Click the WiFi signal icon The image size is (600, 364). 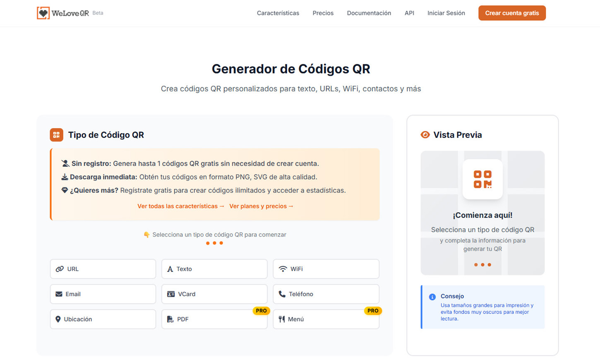(283, 269)
